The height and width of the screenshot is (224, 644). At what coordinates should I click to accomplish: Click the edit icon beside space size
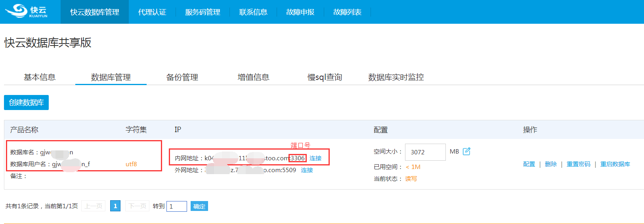466,151
